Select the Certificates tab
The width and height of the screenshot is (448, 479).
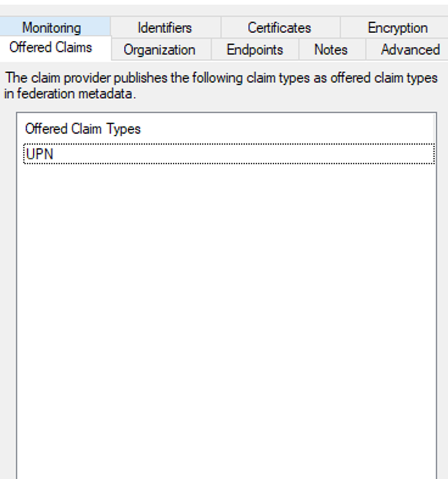(x=279, y=28)
